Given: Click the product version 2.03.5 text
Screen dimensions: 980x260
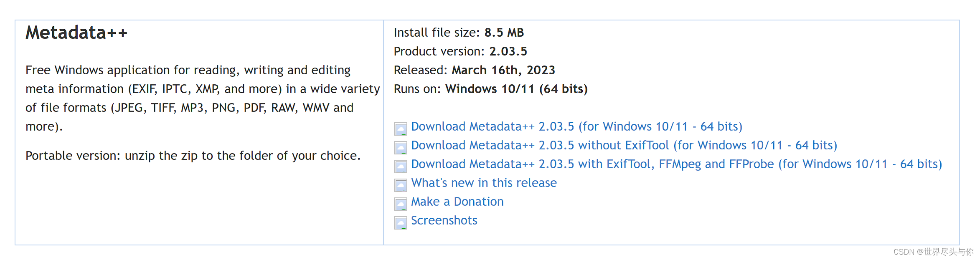Looking at the screenshot, I should pos(508,51).
